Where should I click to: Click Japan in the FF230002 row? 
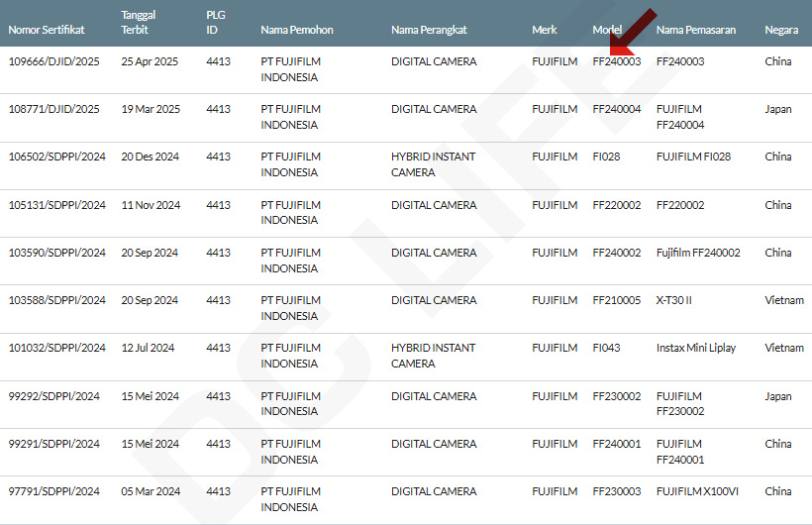click(x=777, y=396)
